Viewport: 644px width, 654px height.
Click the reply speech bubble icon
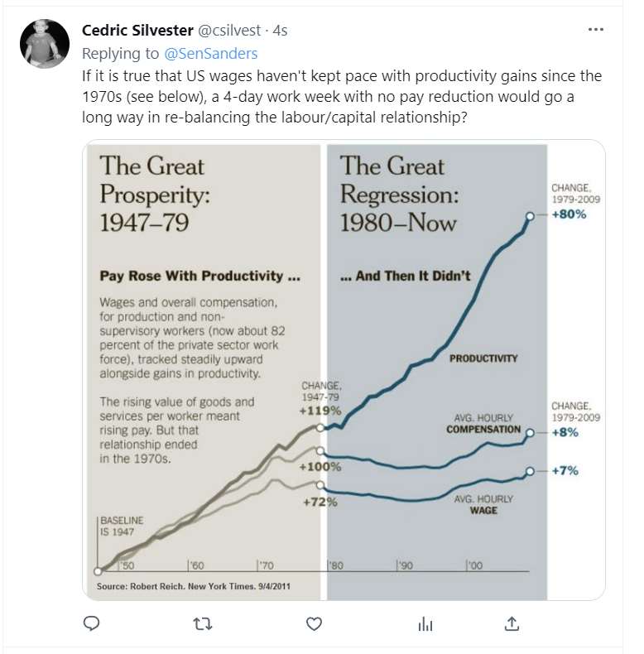click(93, 623)
